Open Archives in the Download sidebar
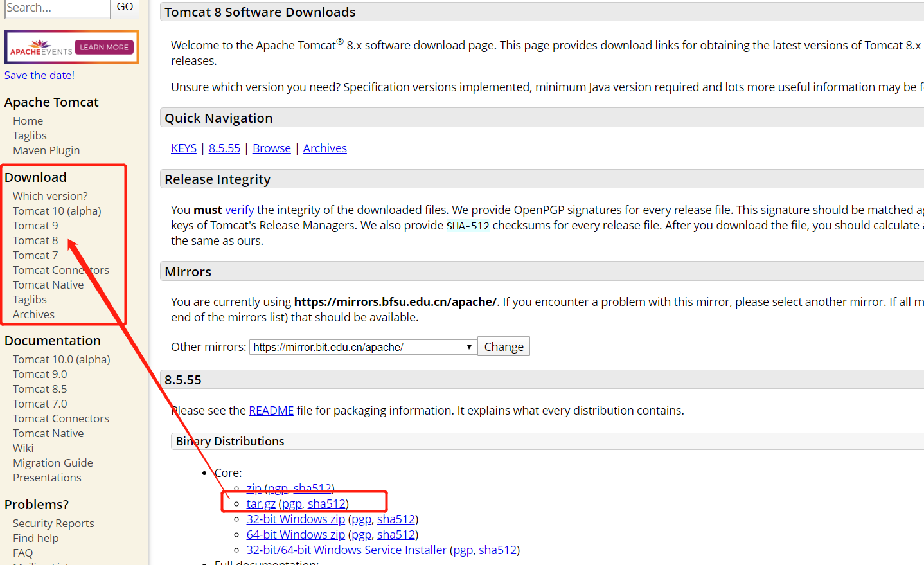This screenshot has height=565, width=924. pos(33,314)
